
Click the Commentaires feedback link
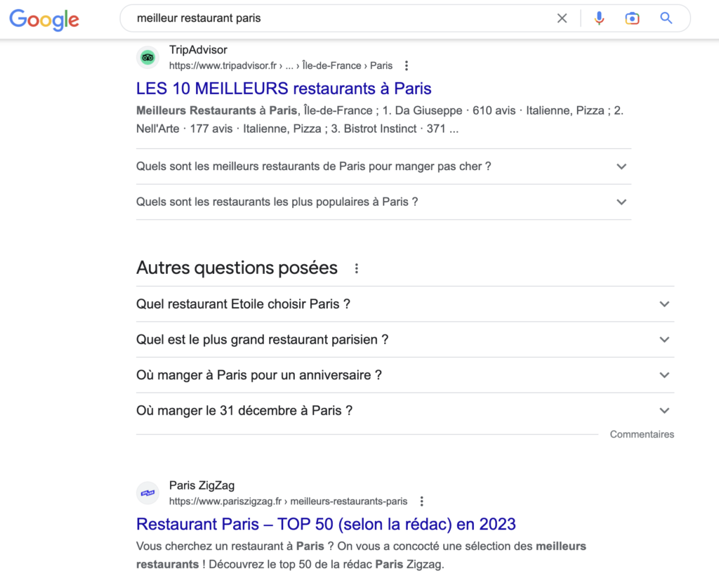coord(642,434)
